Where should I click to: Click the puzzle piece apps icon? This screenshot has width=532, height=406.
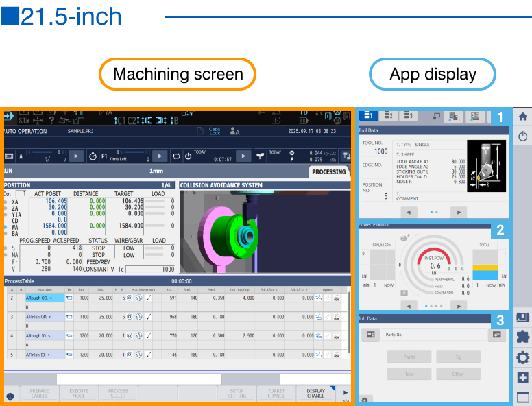523,337
